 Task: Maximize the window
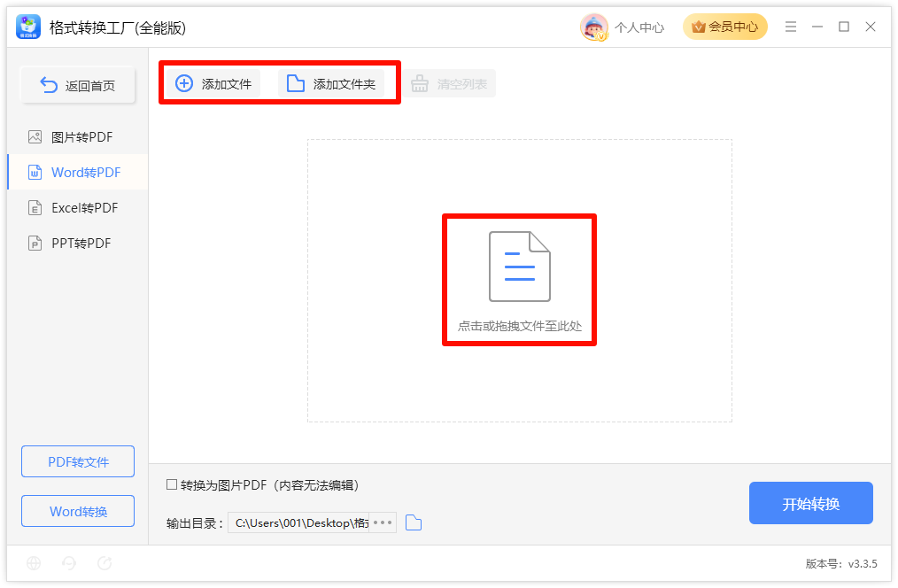(x=844, y=27)
